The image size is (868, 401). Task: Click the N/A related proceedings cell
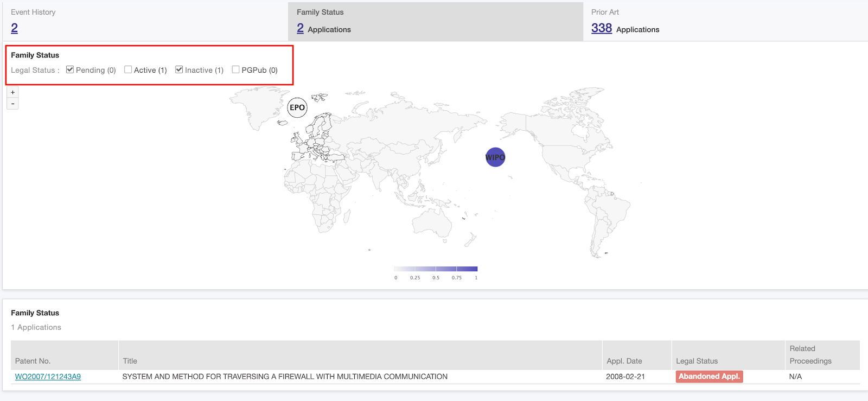(795, 377)
